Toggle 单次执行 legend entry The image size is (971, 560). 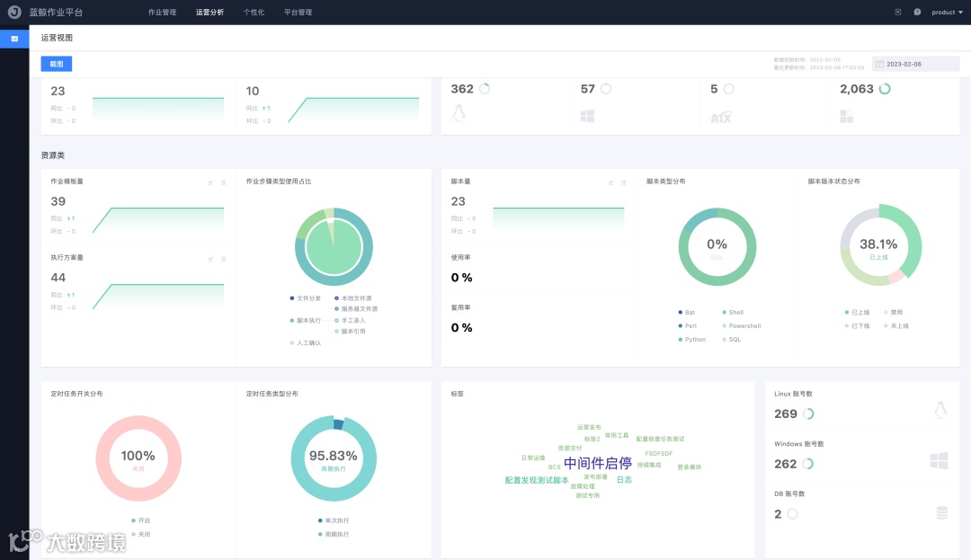334,520
